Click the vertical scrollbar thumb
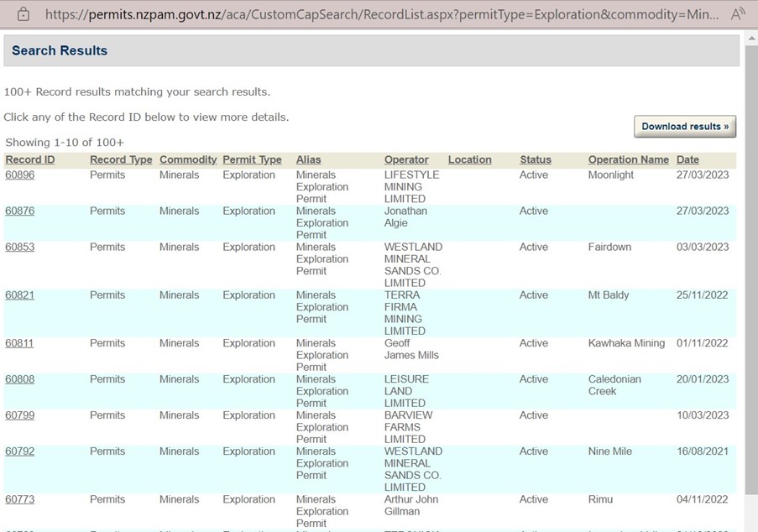Viewport: 758px width, 532px height. point(752,270)
